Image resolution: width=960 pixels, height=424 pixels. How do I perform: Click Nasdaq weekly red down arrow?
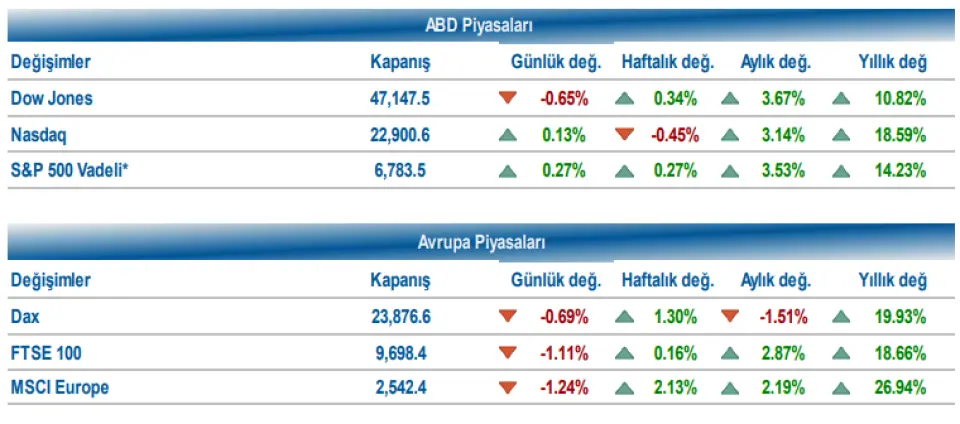point(625,134)
